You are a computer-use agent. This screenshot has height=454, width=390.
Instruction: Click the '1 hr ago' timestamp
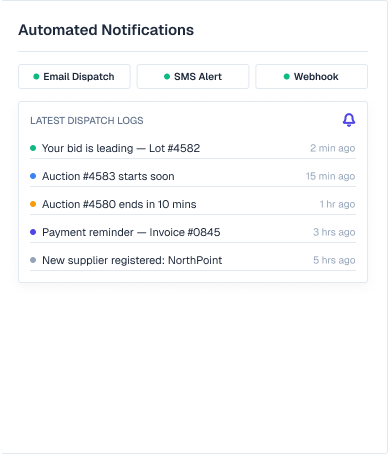(x=338, y=204)
